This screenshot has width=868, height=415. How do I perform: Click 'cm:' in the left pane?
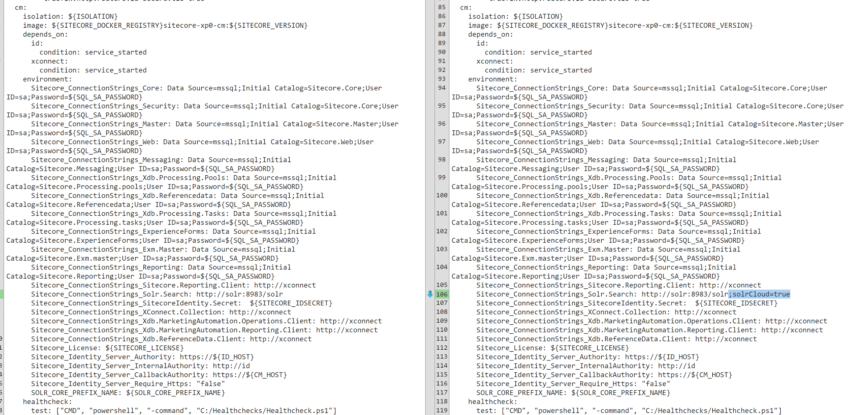point(21,7)
